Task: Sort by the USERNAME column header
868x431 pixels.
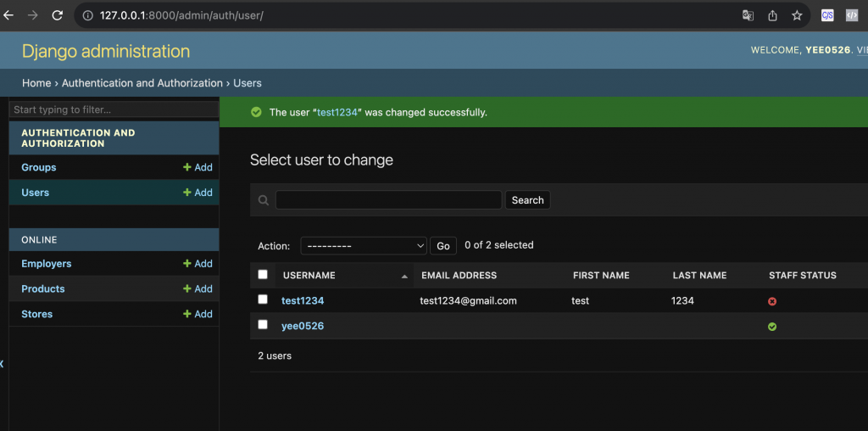Action: 309,276
